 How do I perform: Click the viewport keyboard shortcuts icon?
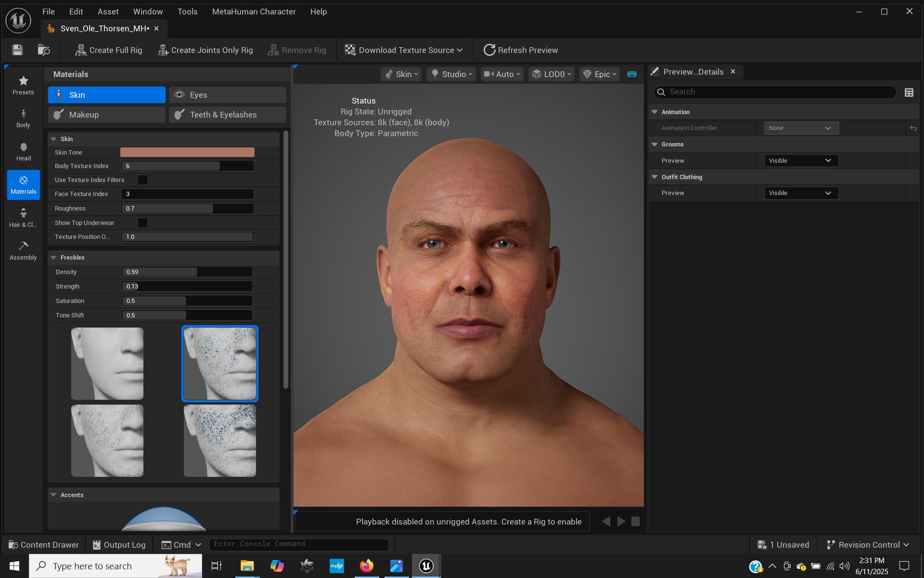pyautogui.click(x=632, y=74)
